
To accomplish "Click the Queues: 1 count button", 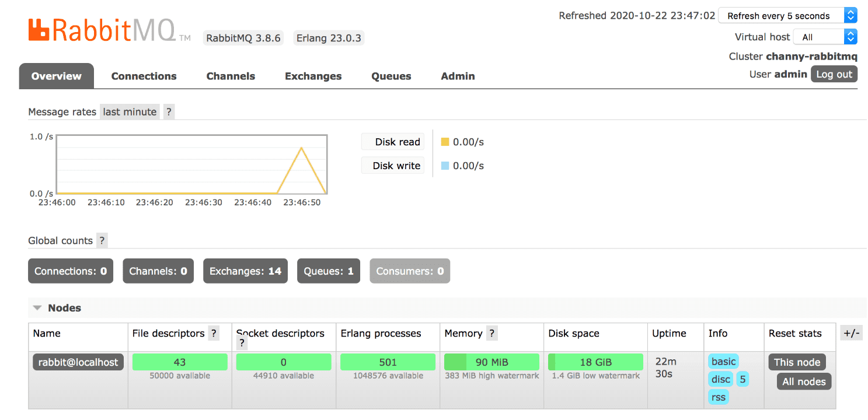I will [x=329, y=271].
